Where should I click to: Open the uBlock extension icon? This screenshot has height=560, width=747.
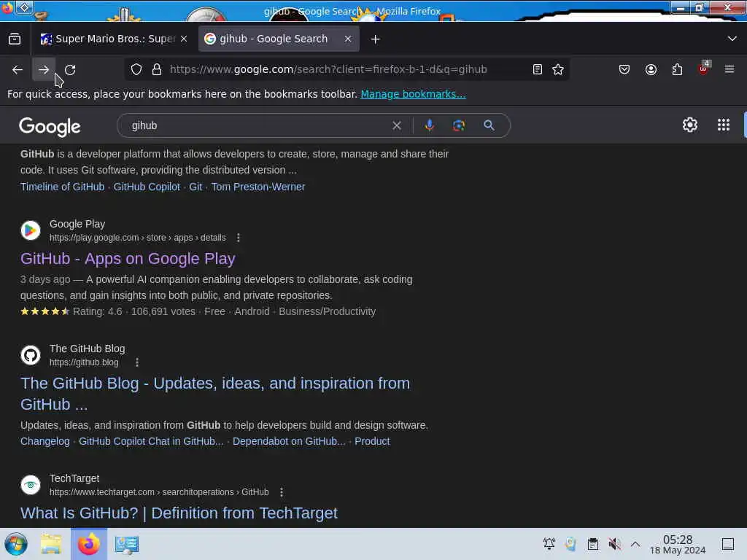tap(703, 69)
